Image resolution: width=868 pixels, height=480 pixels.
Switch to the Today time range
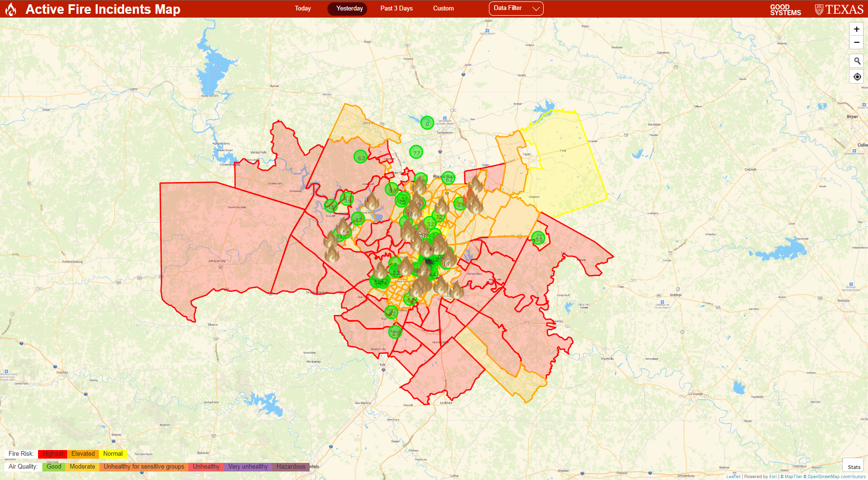coord(302,9)
